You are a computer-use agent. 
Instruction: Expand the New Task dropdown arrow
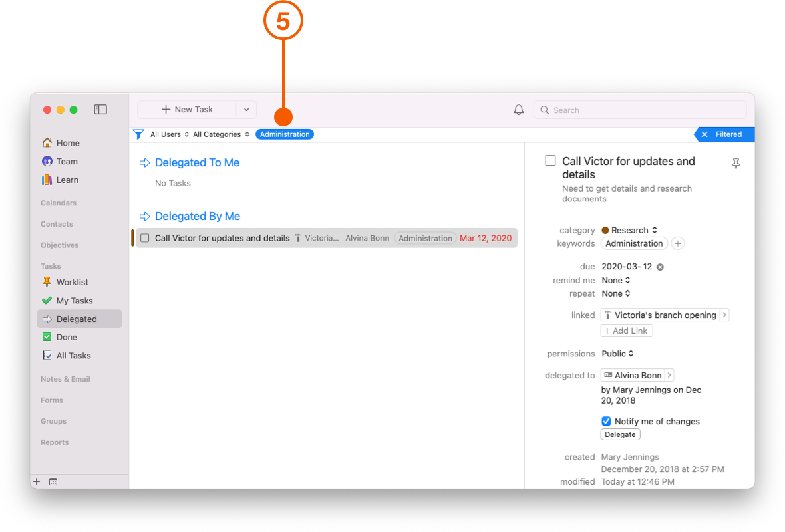pyautogui.click(x=246, y=110)
